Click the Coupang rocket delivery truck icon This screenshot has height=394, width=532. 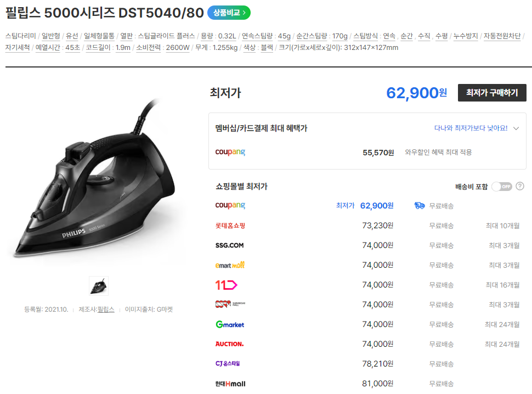click(x=420, y=205)
